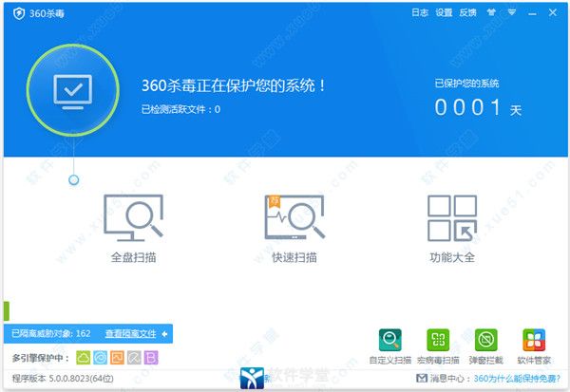
Task: Click the 消息中心 label
Action: tap(450, 379)
